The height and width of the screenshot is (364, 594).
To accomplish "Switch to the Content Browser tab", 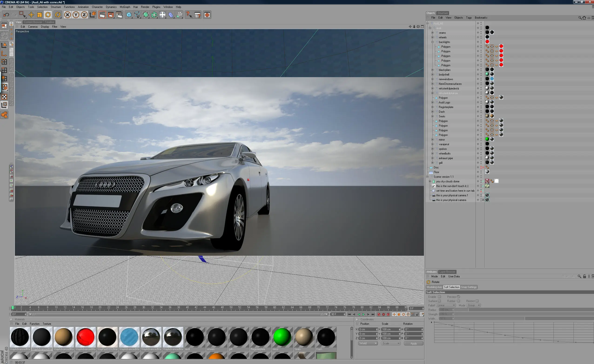I will [33, 22].
